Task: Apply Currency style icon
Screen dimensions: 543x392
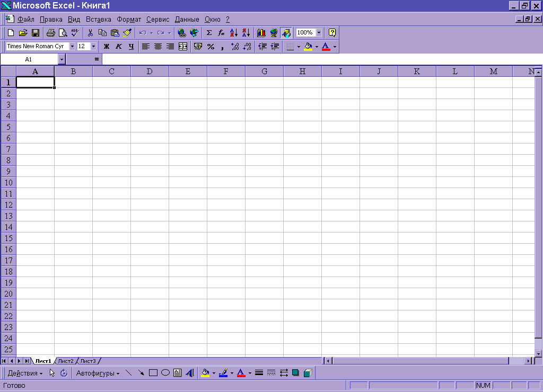Action: click(198, 47)
